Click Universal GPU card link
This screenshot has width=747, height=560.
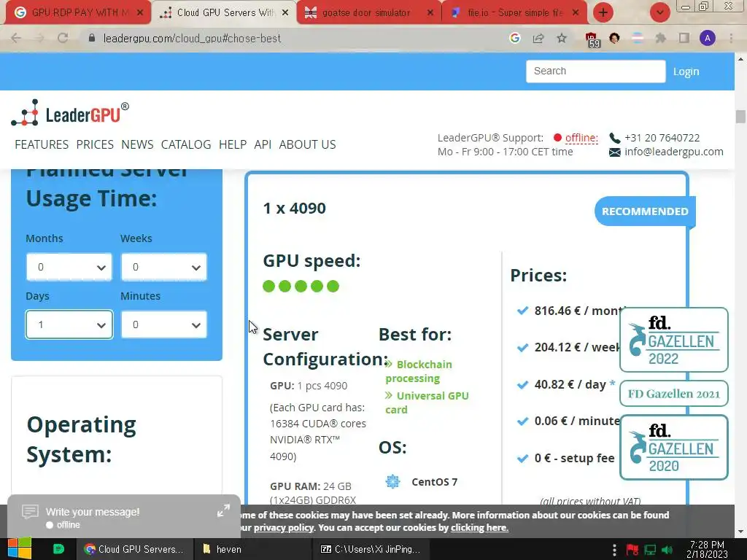tap(427, 402)
